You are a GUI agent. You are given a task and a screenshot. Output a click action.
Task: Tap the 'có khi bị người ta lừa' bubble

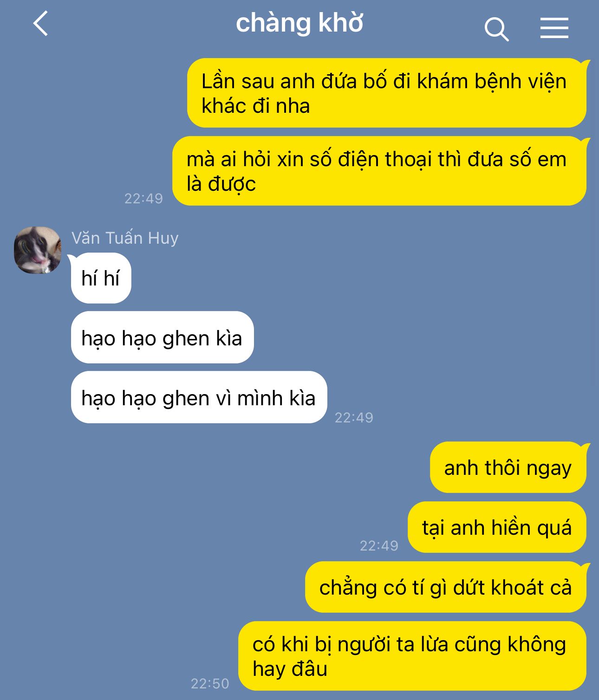point(412,656)
